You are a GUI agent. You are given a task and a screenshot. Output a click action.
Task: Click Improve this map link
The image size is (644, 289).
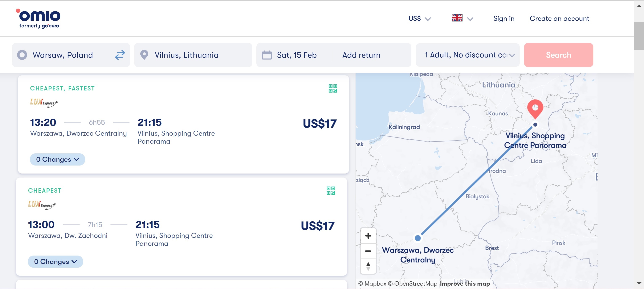coord(465,284)
